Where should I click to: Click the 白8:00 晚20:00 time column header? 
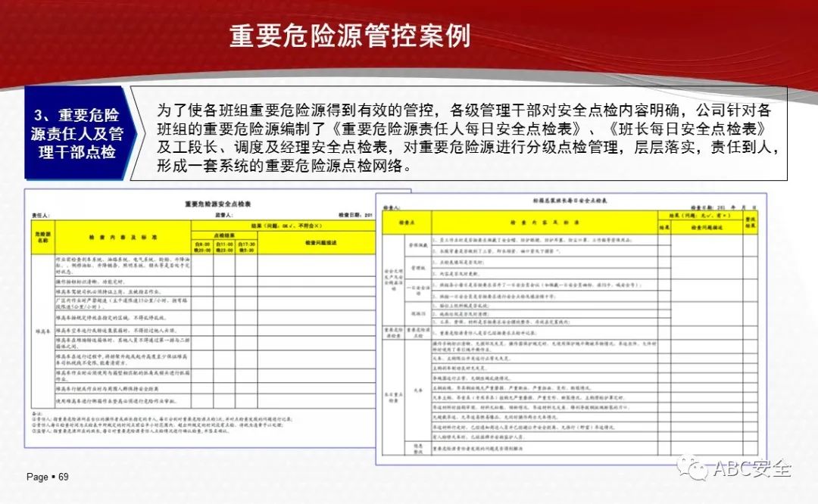[202, 246]
